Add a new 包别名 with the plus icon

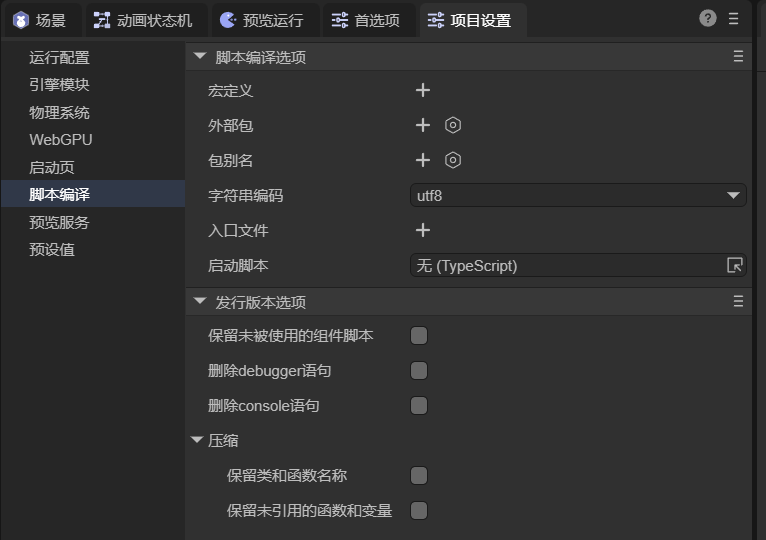coord(423,160)
